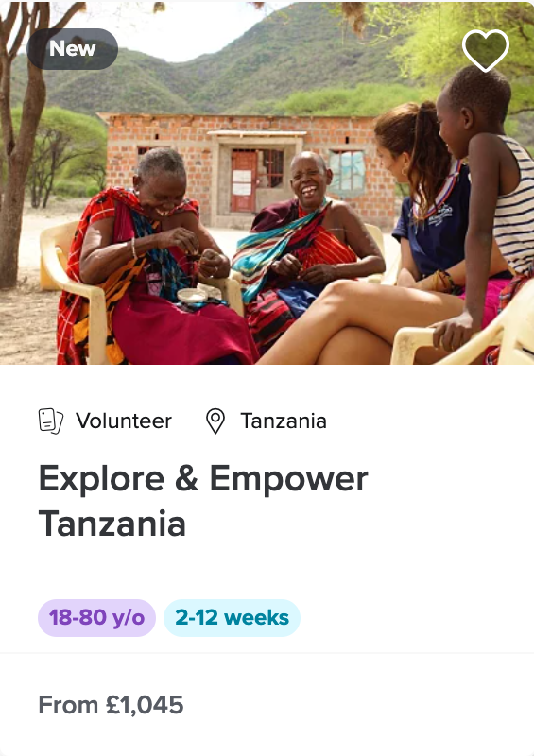Open the trip photo thumbnail

click(267, 182)
